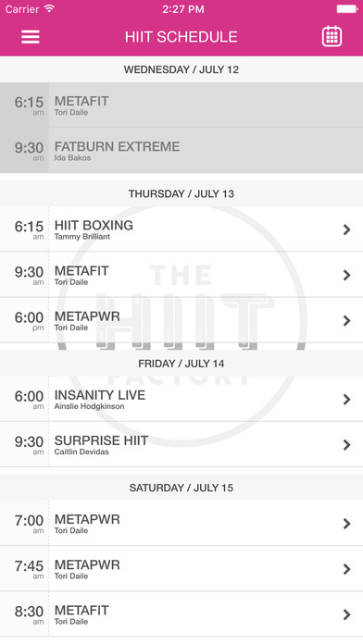The width and height of the screenshot is (363, 644).
Task: Open the 8:30 am METAFIT chevron
Action: 347,614
